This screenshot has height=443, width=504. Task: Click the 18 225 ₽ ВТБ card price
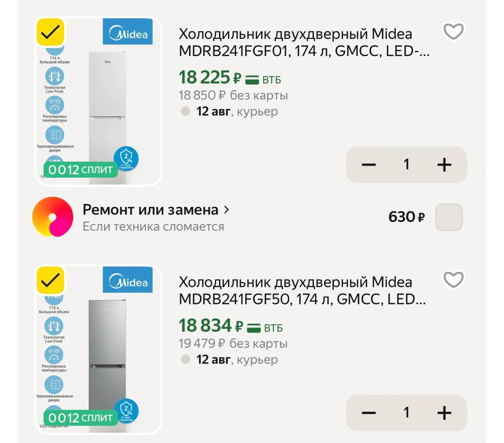tap(230, 78)
